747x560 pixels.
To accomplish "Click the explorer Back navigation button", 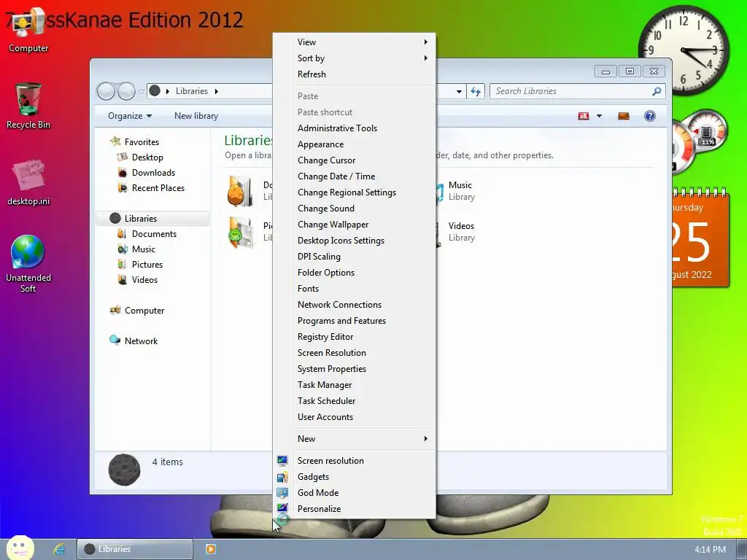I will coord(106,91).
